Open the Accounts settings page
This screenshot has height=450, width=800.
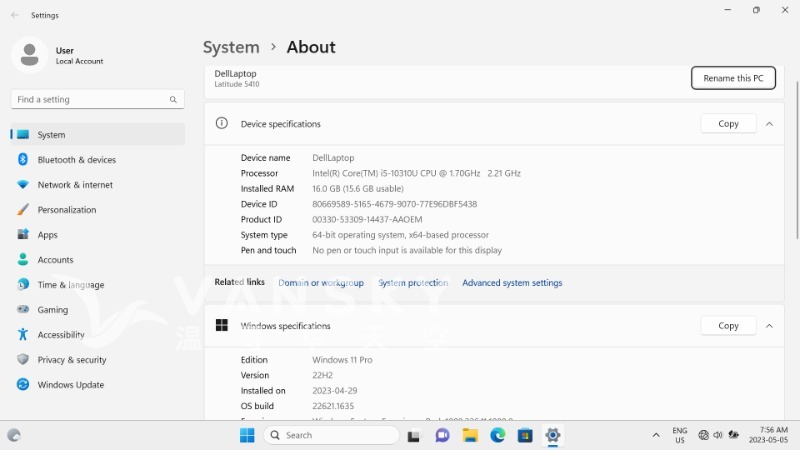[x=55, y=260]
